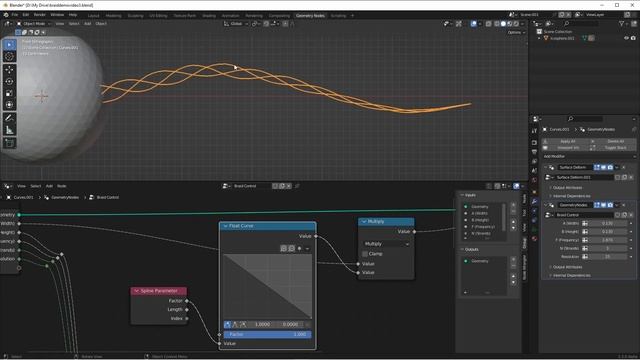640x360 pixels.
Task: Click the Factor slider in Float Curve
Action: [x=267, y=334]
